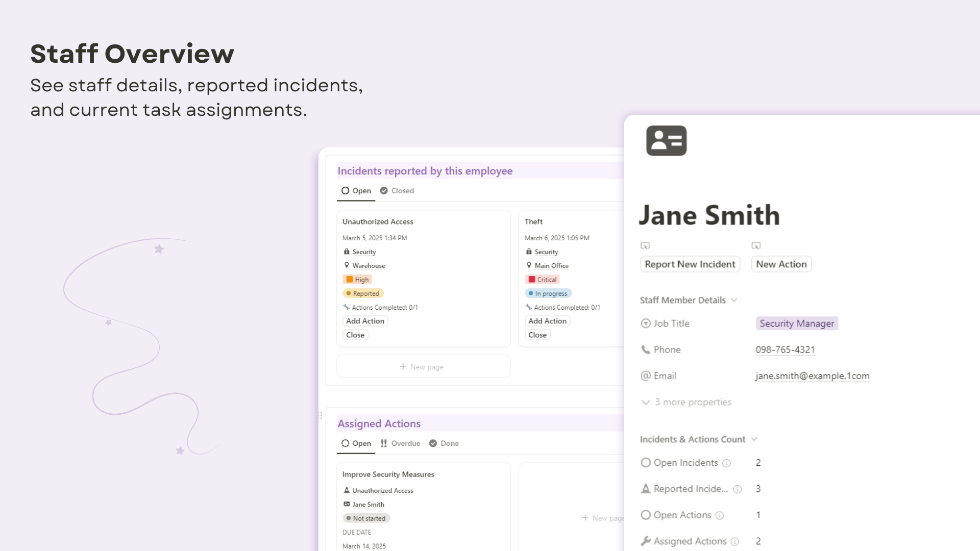Click ID card icon next to Jane Smith relation
980x551 pixels.
pos(347,504)
